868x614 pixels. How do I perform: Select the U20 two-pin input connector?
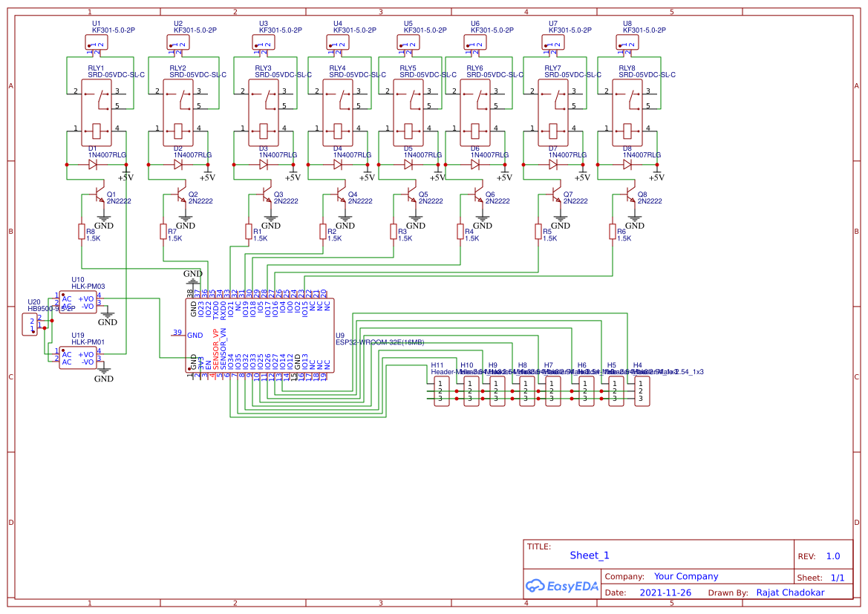(x=31, y=324)
